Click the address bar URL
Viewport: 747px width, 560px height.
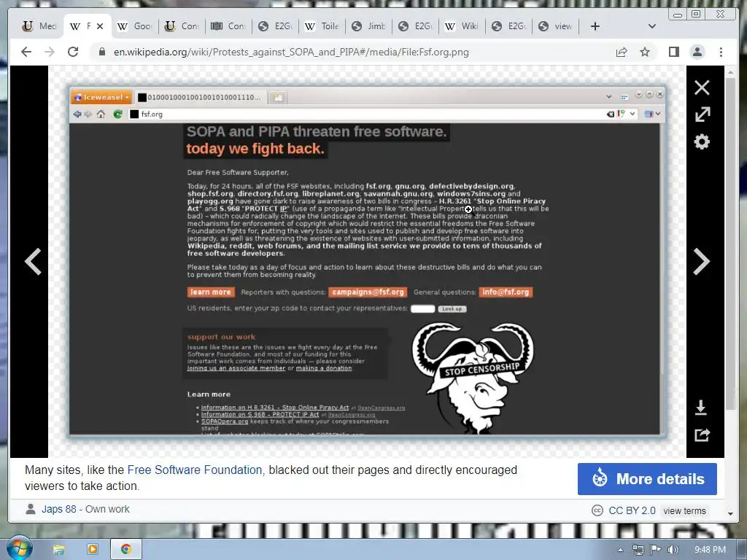pyautogui.click(x=291, y=52)
